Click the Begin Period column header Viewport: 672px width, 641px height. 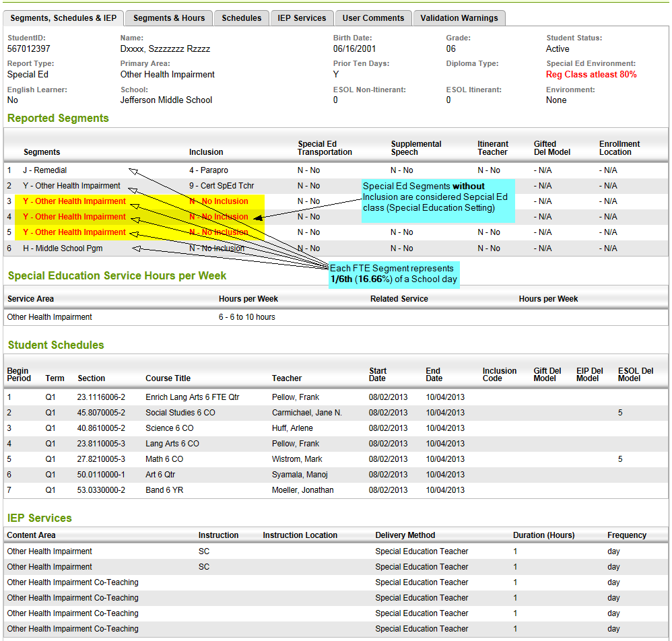(19, 374)
